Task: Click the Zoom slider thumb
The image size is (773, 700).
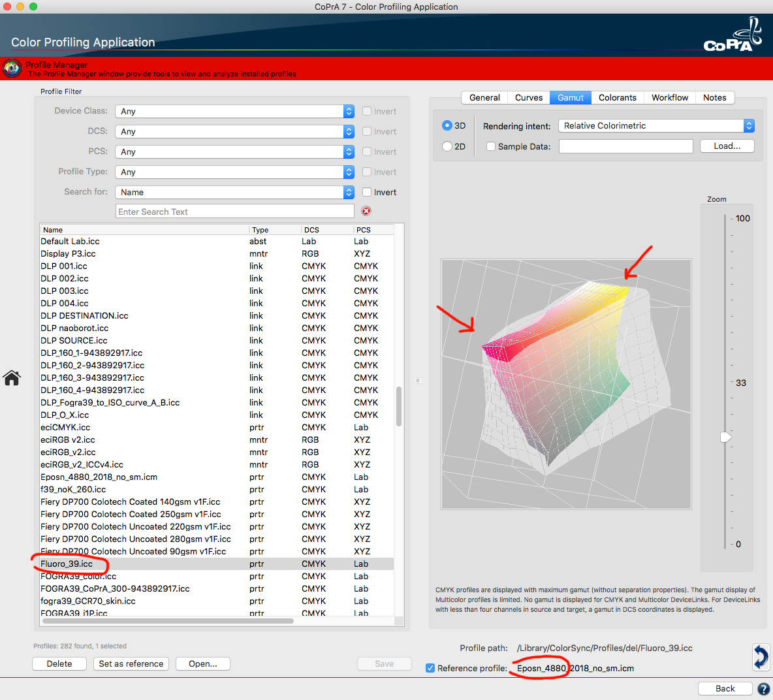Action: [726, 438]
